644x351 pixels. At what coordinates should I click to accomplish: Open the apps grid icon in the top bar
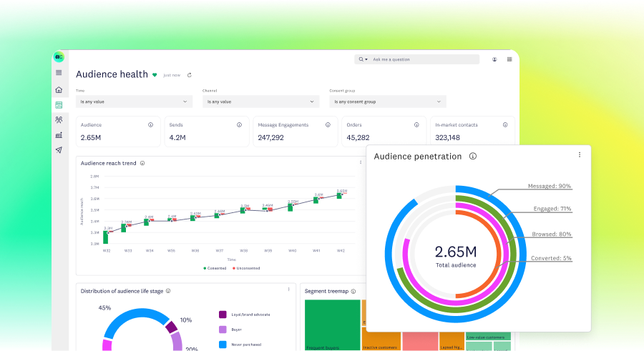[509, 59]
